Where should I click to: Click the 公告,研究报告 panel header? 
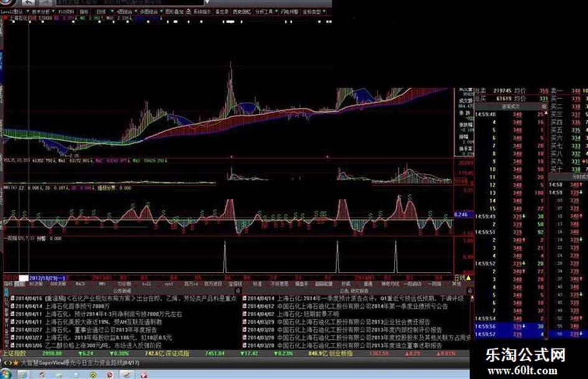click(x=354, y=291)
